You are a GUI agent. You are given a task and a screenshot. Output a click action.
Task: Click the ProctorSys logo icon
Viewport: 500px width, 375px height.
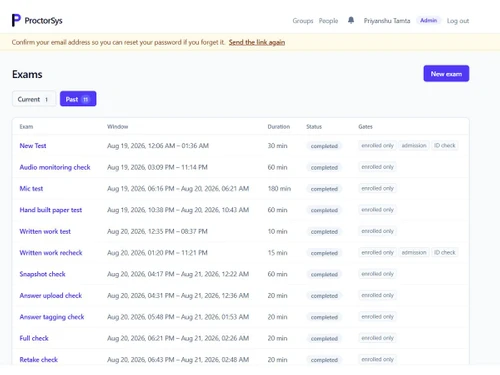click(x=16, y=20)
